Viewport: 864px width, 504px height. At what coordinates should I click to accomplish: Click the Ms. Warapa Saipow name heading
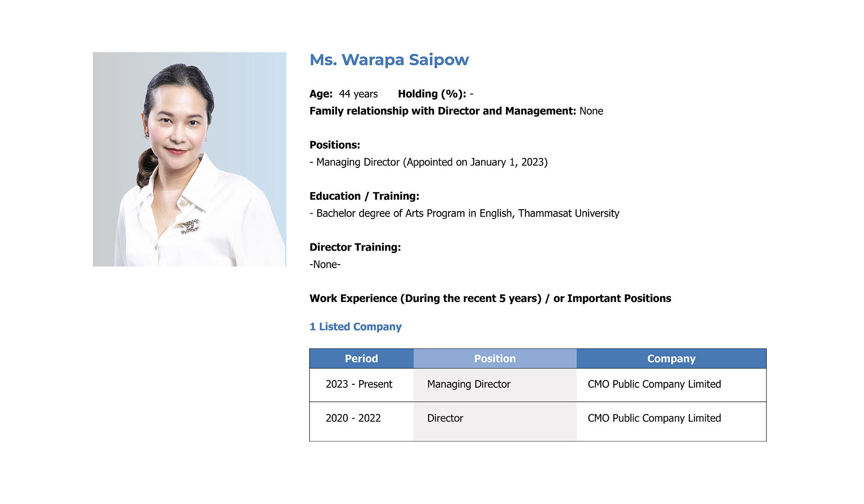pyautogui.click(x=389, y=60)
